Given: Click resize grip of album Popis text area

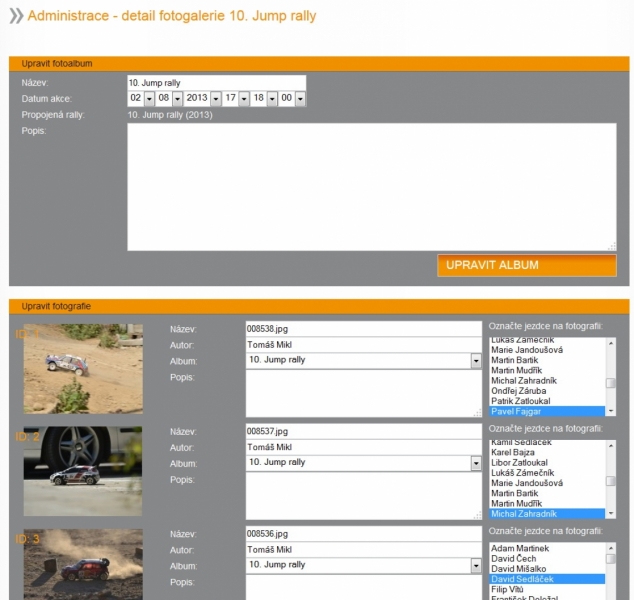Looking at the screenshot, I should click(612, 246).
